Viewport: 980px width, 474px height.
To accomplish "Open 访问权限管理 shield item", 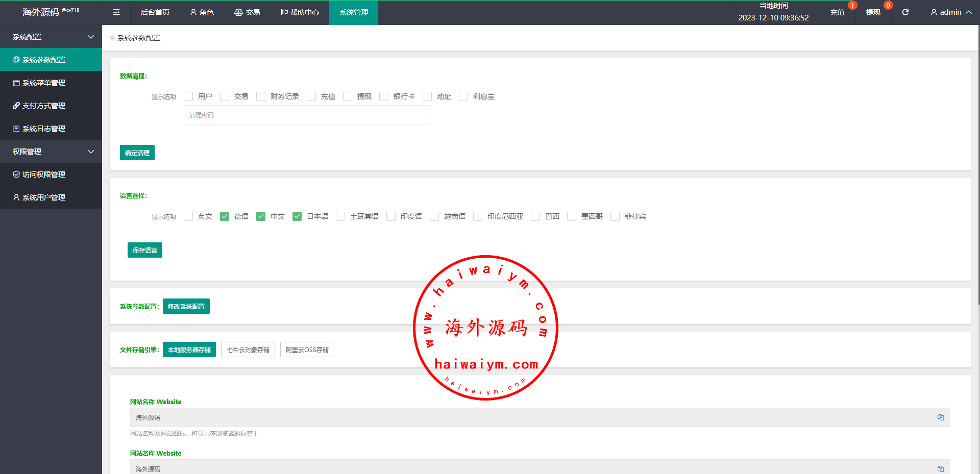I will click(44, 174).
